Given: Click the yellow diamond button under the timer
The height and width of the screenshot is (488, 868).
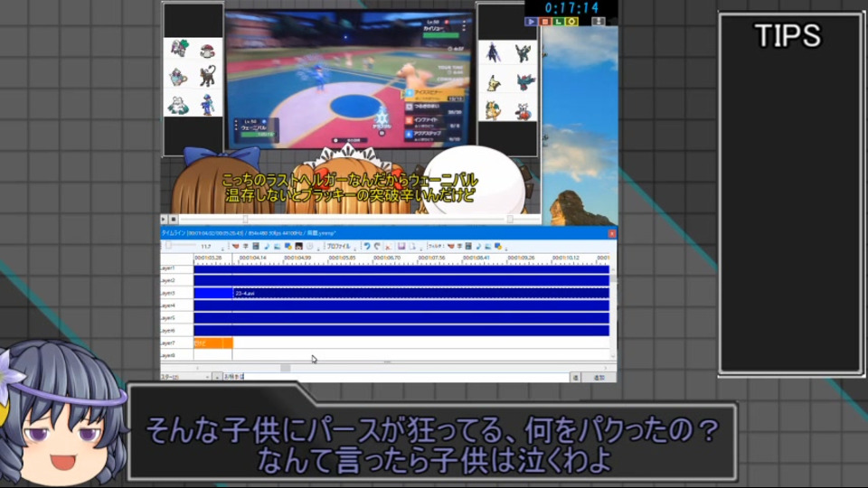Looking at the screenshot, I should (x=571, y=22).
